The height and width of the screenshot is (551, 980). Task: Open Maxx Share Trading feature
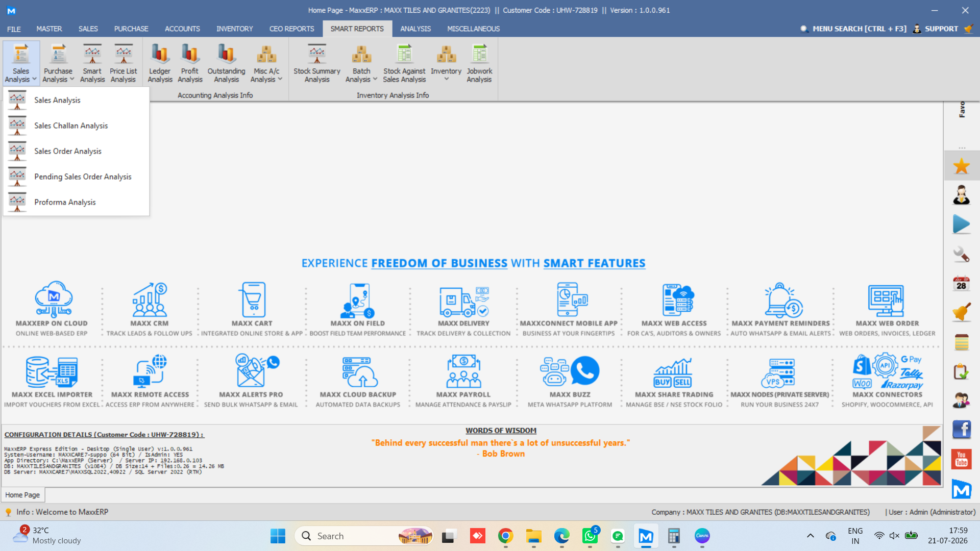[x=674, y=381]
